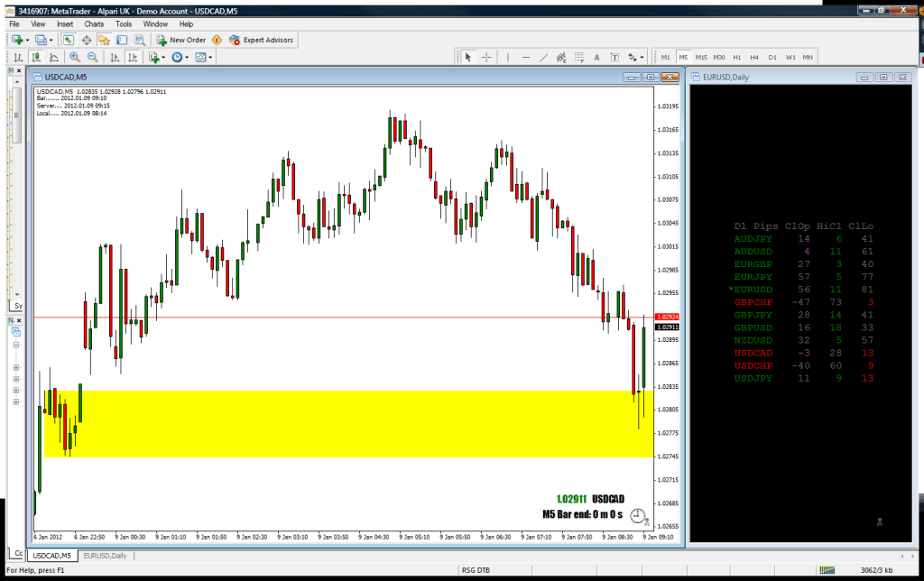Expand the last plus node in Navigator
The image size is (924, 581).
(16, 401)
